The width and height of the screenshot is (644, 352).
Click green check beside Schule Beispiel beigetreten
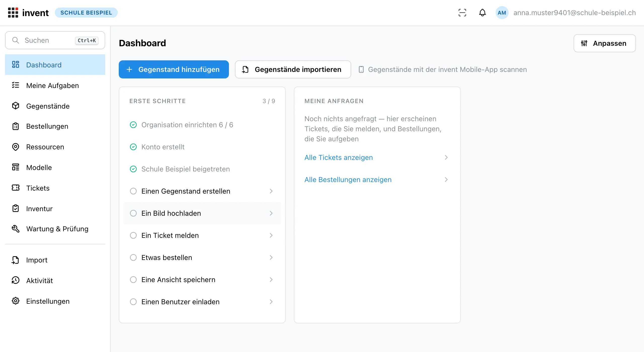click(133, 169)
